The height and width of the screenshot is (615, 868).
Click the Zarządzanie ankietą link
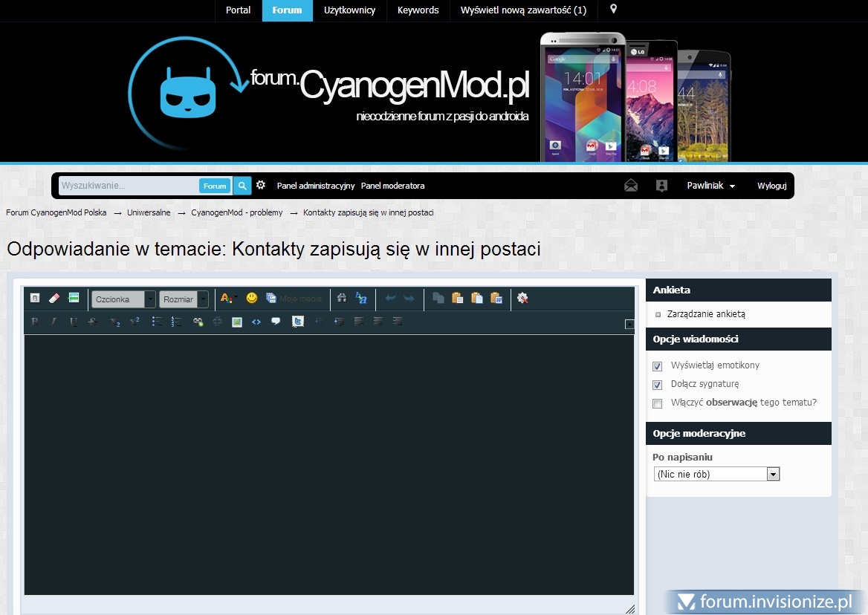point(706,314)
